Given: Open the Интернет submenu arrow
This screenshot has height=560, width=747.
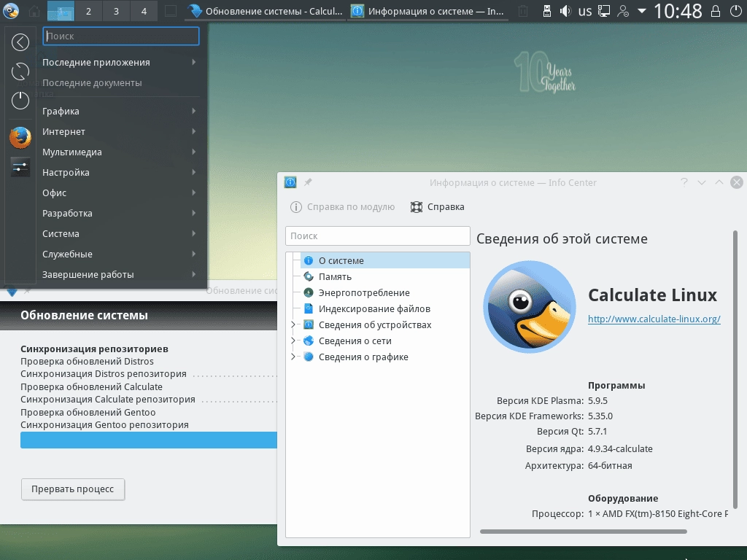Looking at the screenshot, I should [194, 131].
